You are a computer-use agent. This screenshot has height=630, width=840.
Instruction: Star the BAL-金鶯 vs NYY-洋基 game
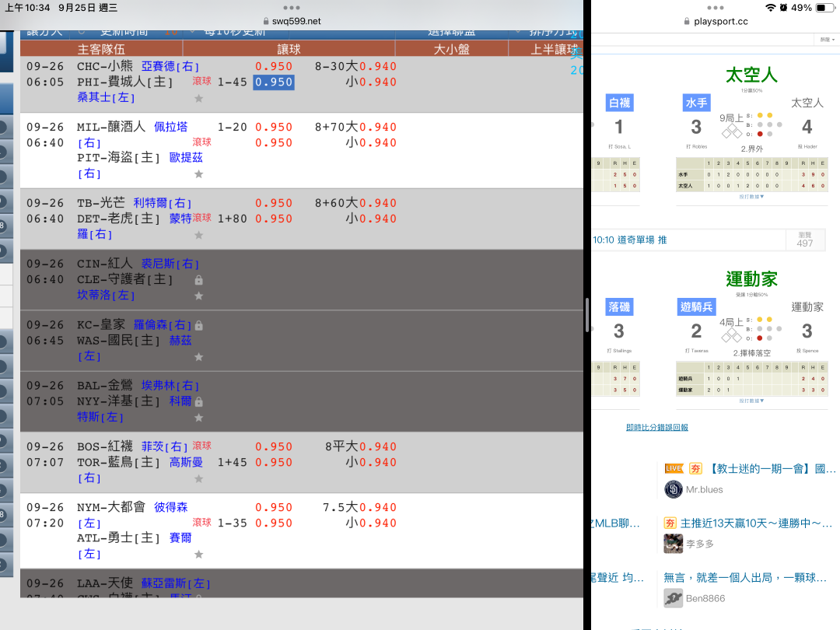tap(199, 418)
